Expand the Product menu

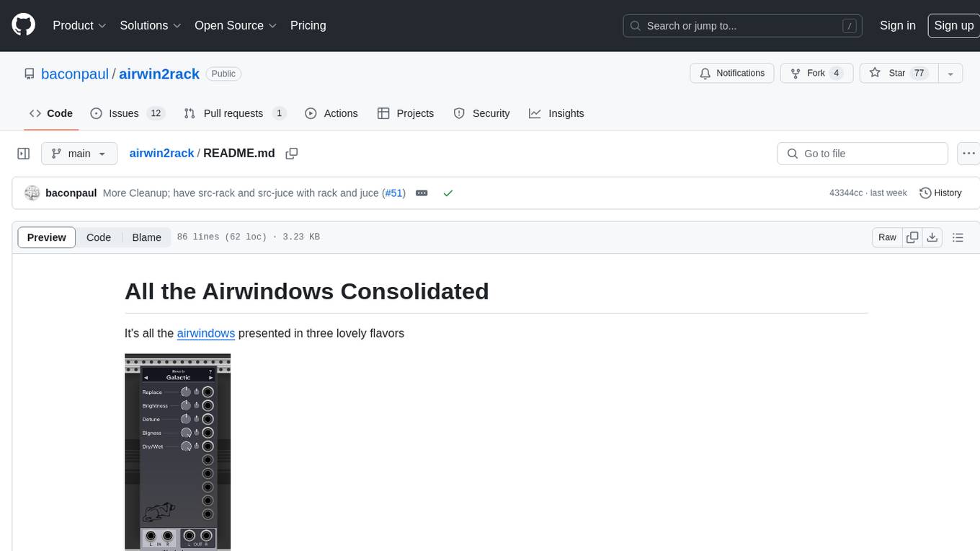(x=79, y=25)
